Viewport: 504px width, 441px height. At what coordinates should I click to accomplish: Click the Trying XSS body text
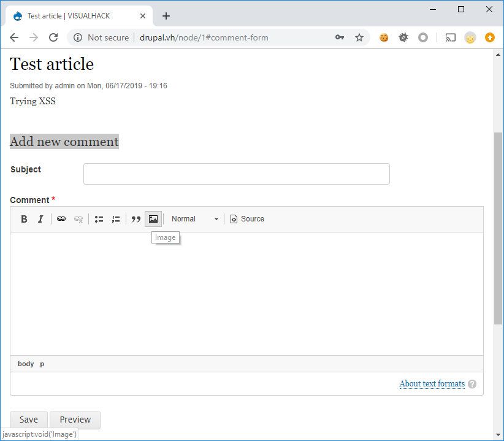point(32,101)
